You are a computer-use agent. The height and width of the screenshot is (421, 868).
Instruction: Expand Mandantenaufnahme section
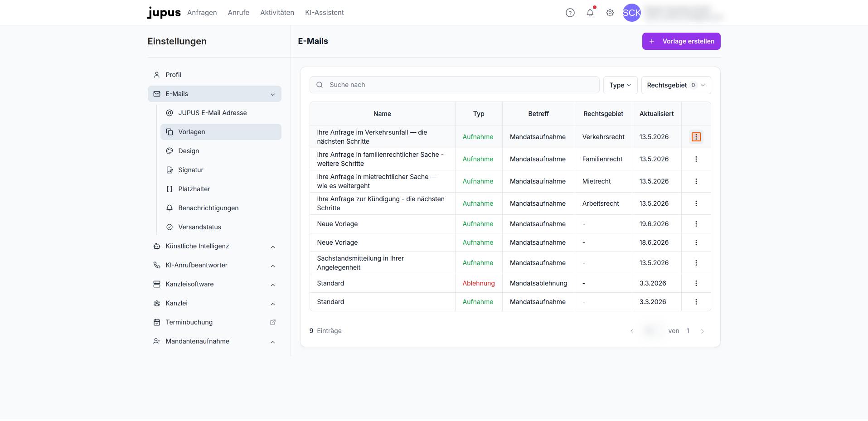214,341
